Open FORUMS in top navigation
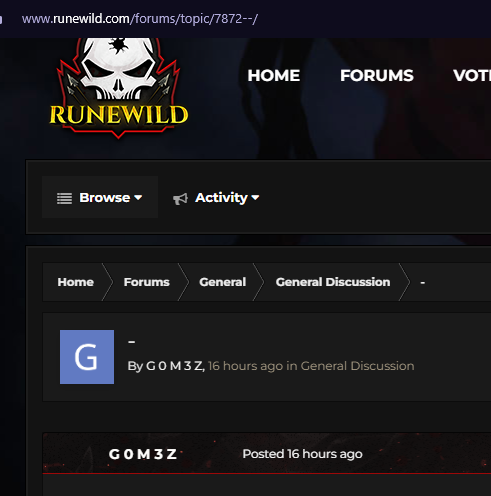 377,75
